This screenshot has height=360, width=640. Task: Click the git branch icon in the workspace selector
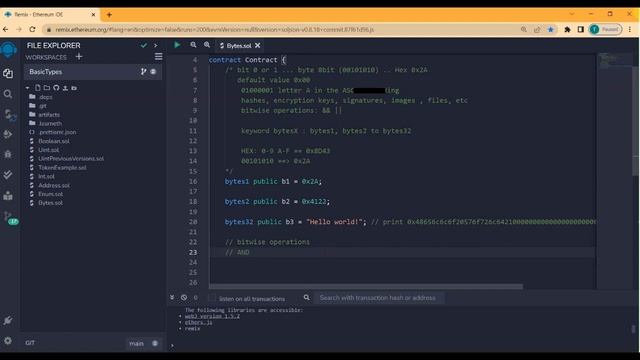coord(143,71)
